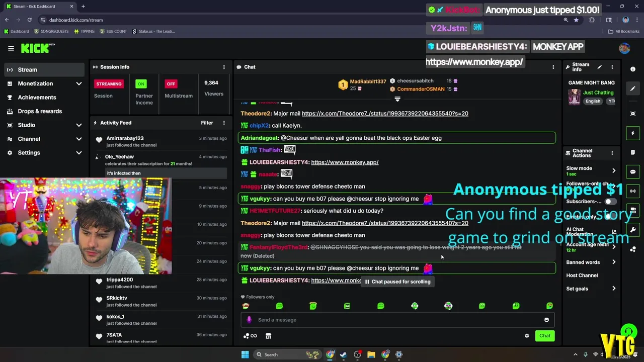Open Banned words chevron
Viewport: 644px width, 362px height.
[x=614, y=262]
